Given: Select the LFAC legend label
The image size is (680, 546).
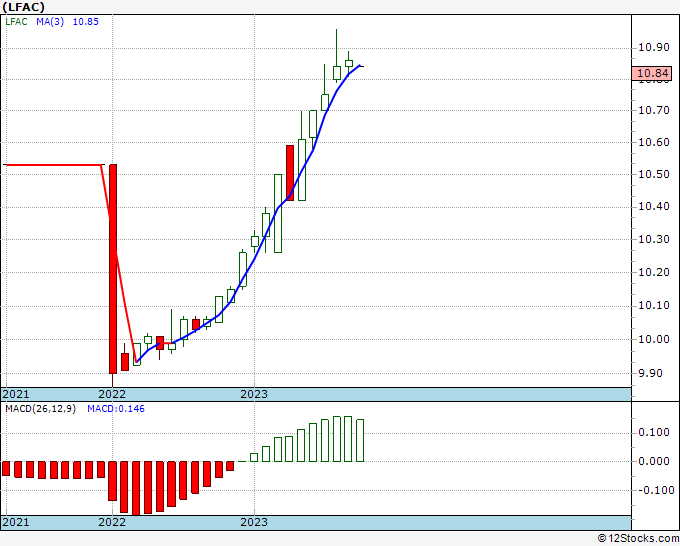Looking at the screenshot, I should pos(16,22).
